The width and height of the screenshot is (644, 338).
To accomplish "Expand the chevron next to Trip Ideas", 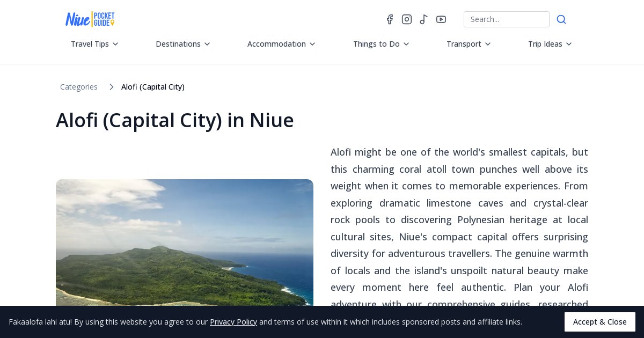I will pyautogui.click(x=569, y=44).
